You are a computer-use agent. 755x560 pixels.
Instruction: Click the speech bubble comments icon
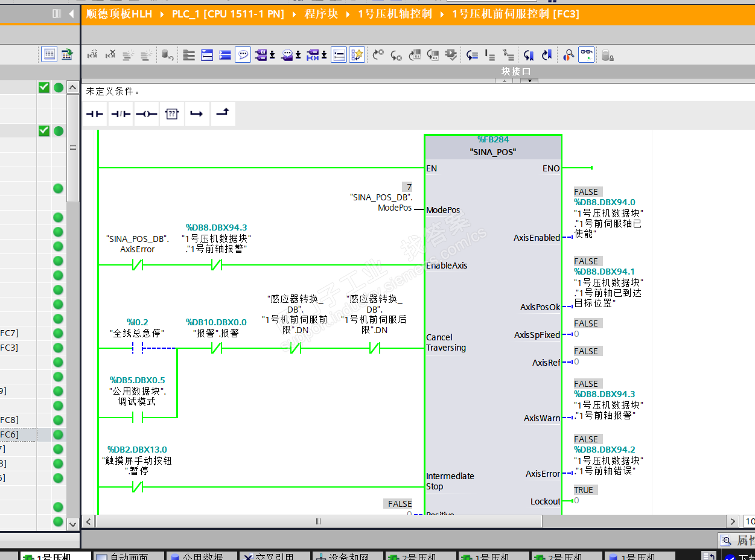click(x=243, y=55)
